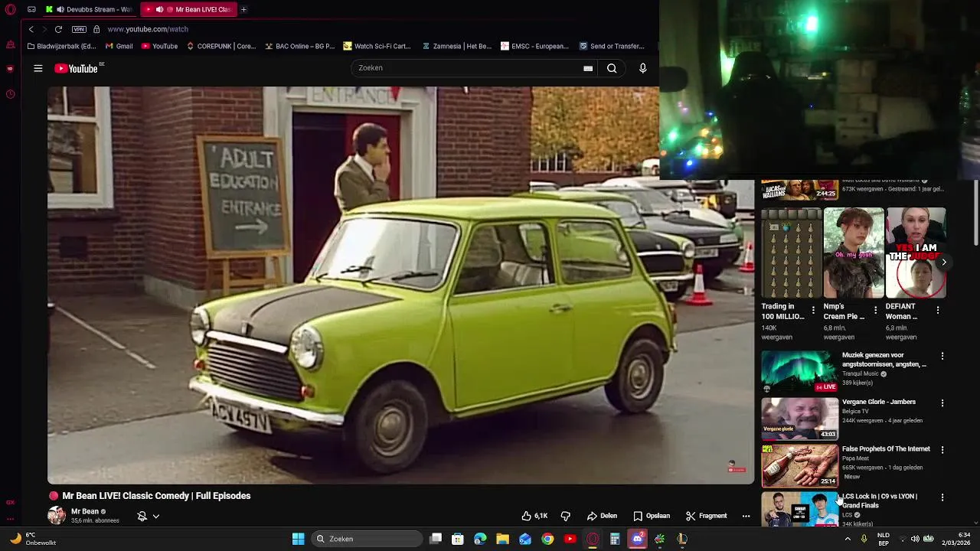The height and width of the screenshot is (551, 980).
Task: Advance the Shorts shelf with right chevron
Action: pos(944,262)
